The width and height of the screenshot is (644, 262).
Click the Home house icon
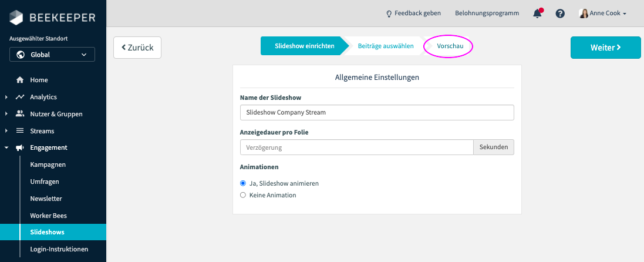[x=20, y=80]
